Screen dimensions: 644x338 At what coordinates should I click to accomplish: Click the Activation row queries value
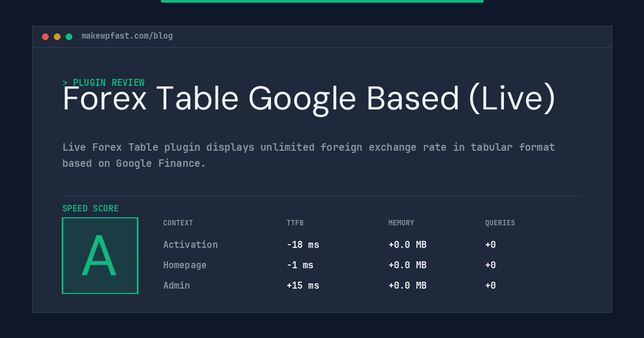tap(491, 245)
